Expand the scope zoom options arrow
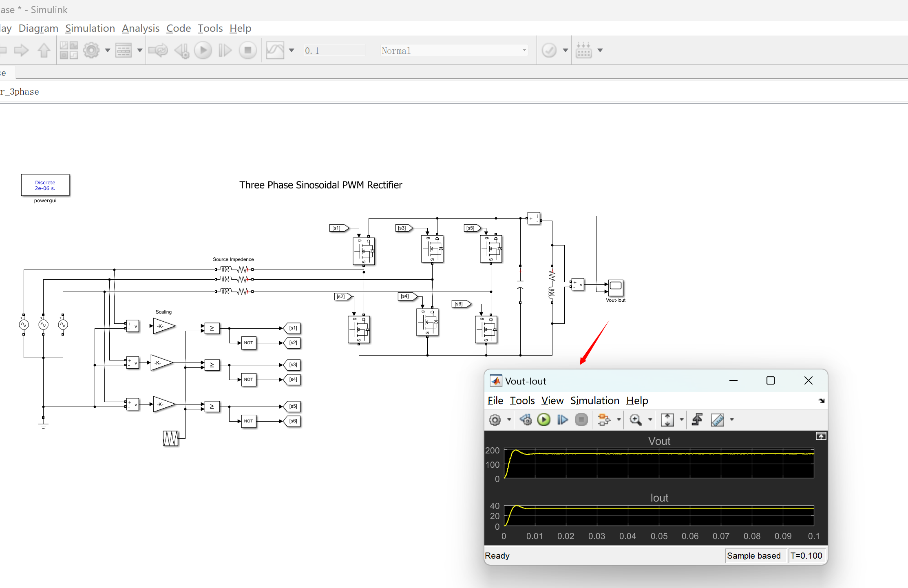Screen dimensions: 908x588 650,420
